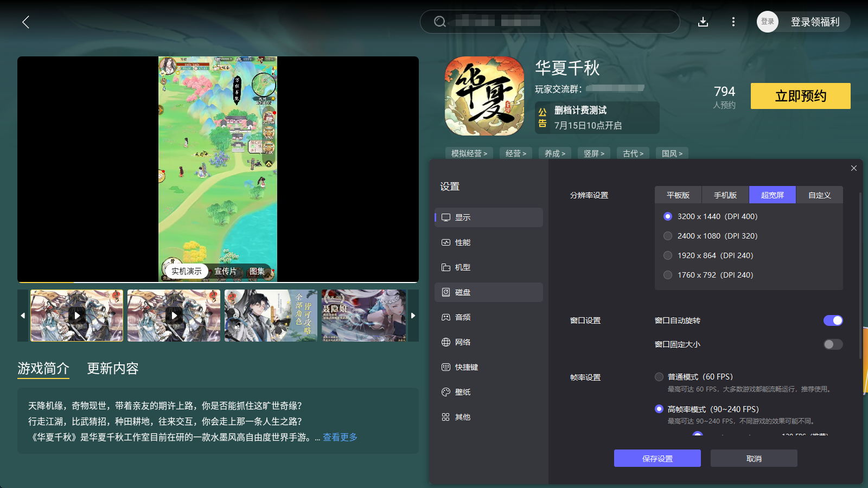This screenshot has width=868, height=488.
Task: Click the search magnifier icon
Action: click(x=440, y=22)
